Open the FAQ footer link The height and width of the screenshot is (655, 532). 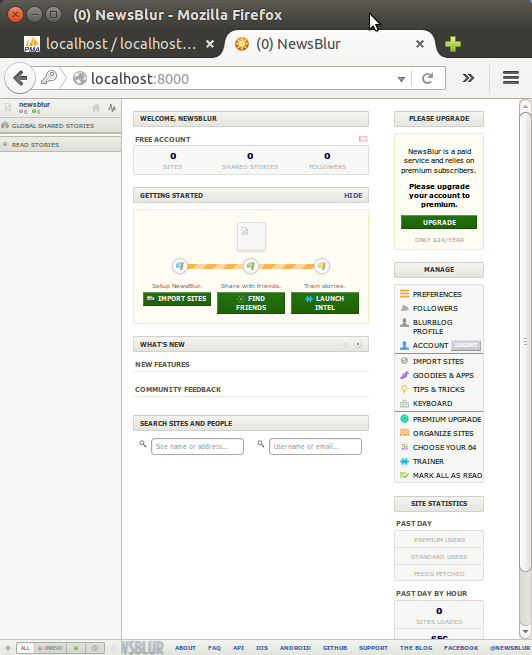click(x=214, y=648)
